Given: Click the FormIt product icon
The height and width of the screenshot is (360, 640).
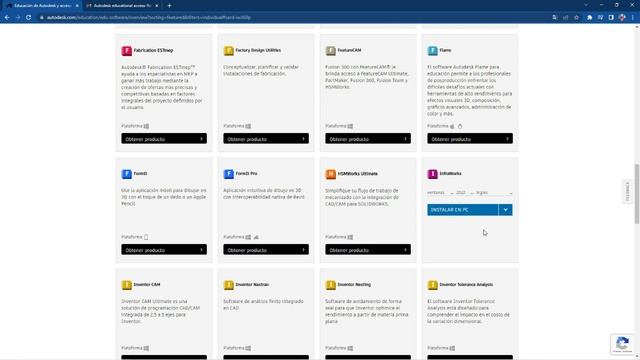Looking at the screenshot, I should (127, 174).
